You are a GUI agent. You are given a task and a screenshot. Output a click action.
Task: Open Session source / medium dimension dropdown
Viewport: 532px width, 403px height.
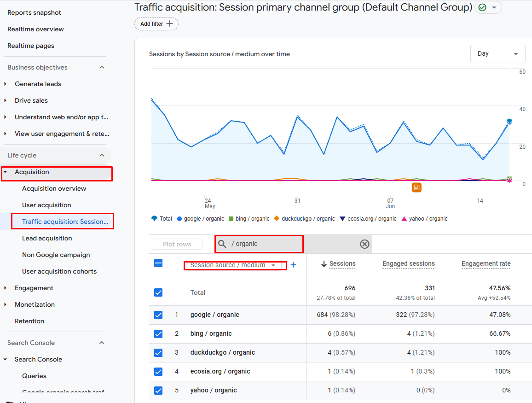[233, 265]
